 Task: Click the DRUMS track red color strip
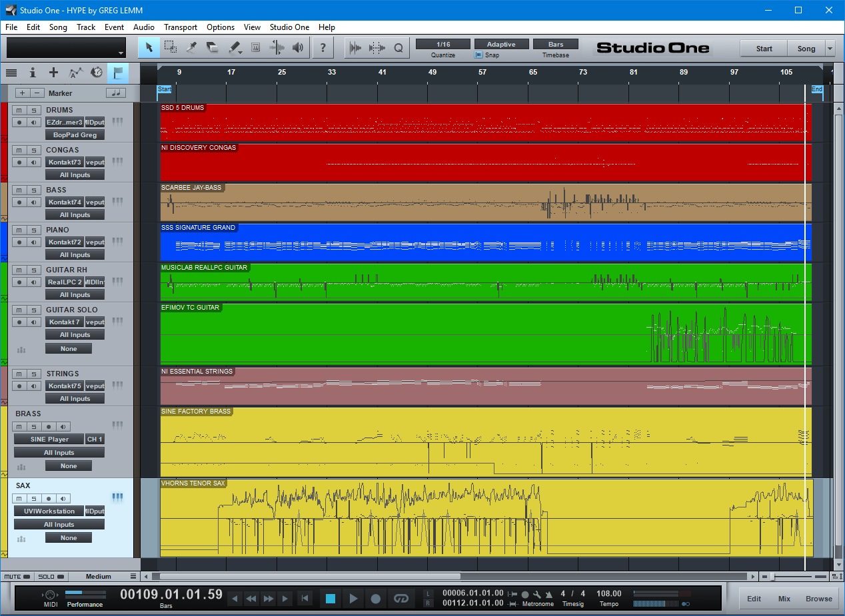coord(3,122)
